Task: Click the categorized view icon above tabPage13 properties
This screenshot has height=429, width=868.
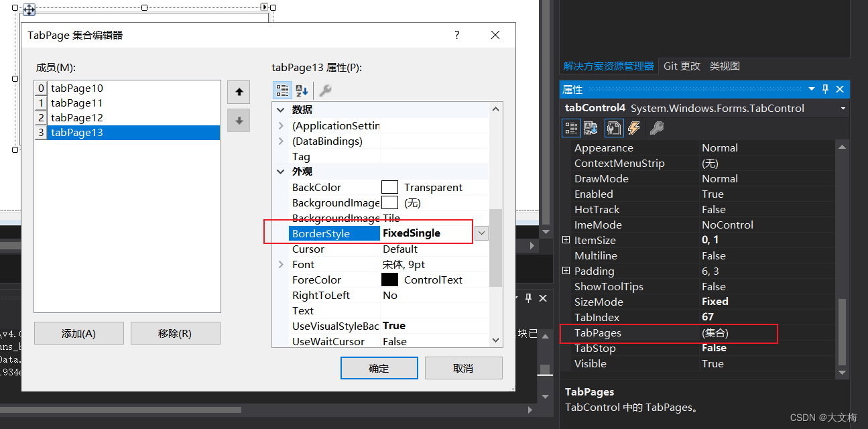Action: pos(282,90)
